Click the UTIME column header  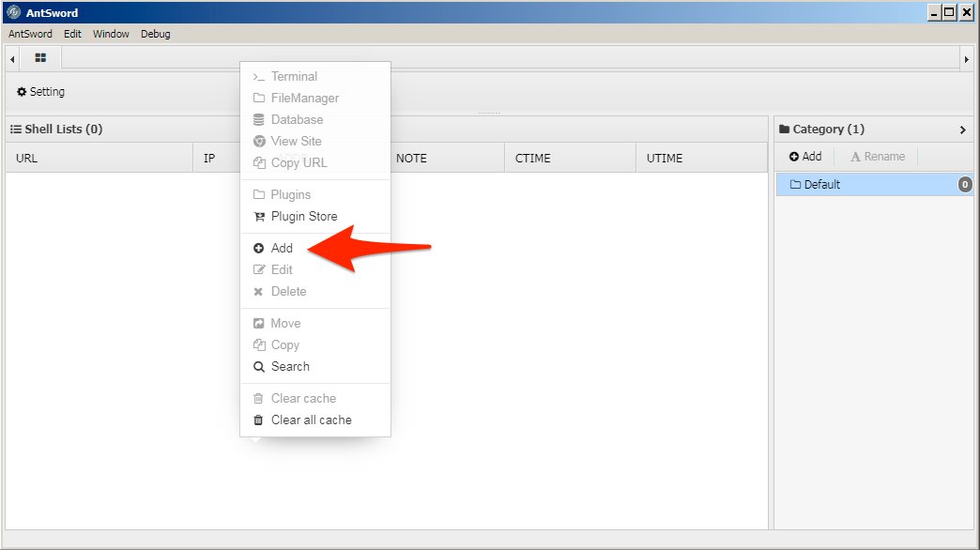(x=701, y=158)
